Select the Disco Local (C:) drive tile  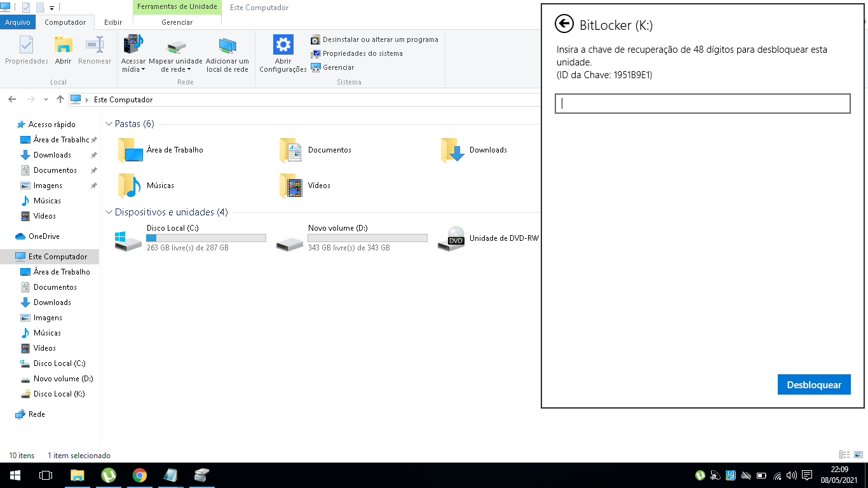coord(191,238)
